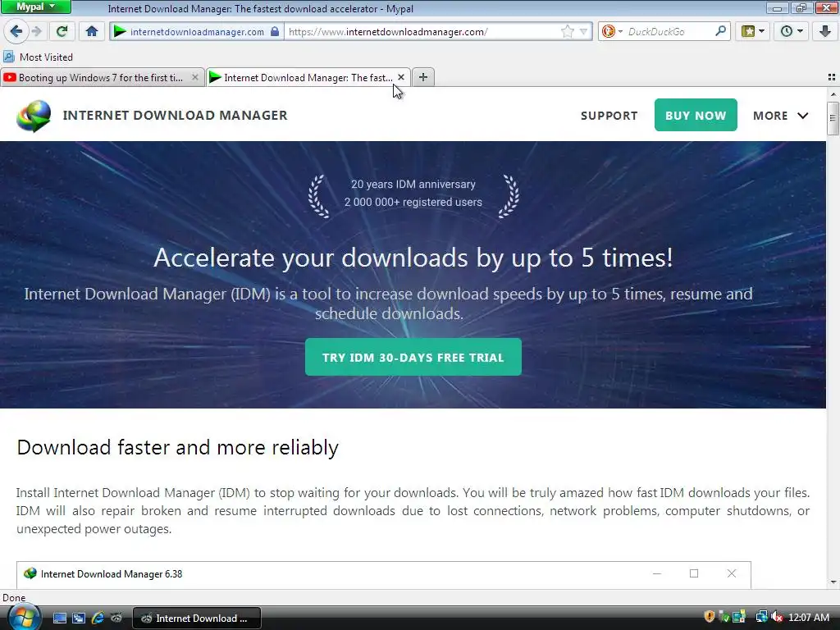Open a new tab with plus button
The height and width of the screenshot is (630, 840).
[423, 78]
